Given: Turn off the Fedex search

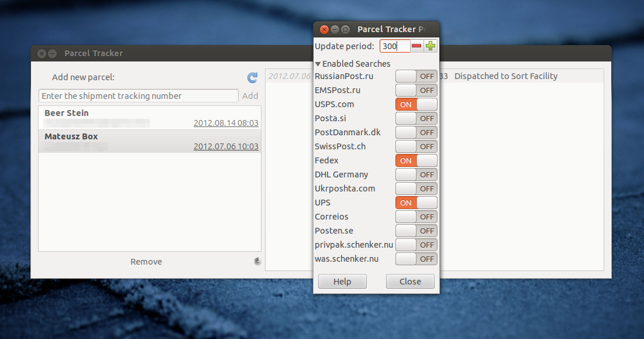Looking at the screenshot, I should point(416,160).
